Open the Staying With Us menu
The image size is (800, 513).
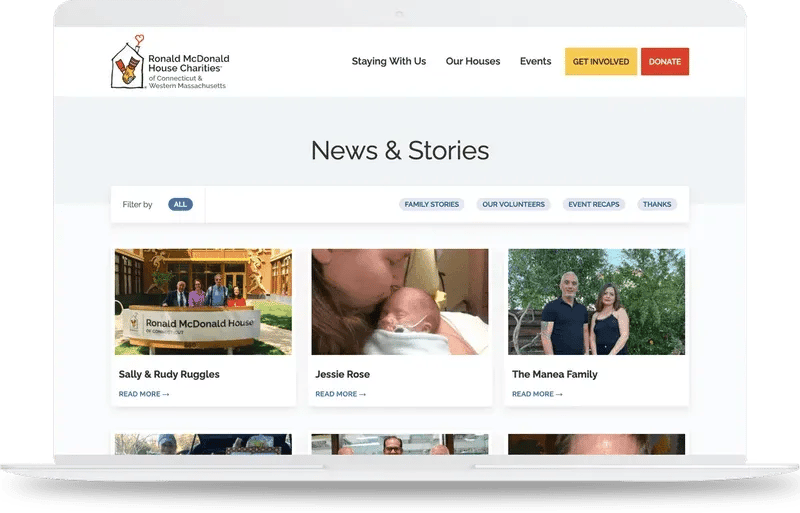(x=389, y=61)
